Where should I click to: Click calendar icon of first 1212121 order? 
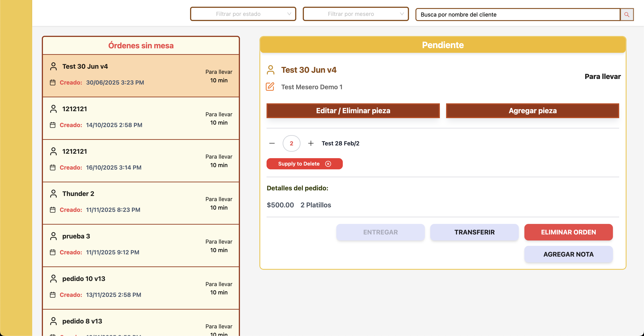tap(53, 125)
